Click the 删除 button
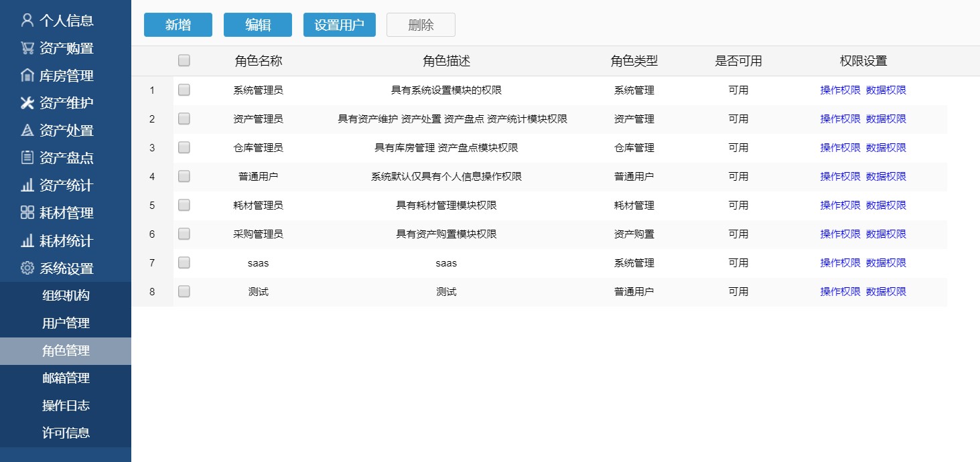The width and height of the screenshot is (980, 462). pos(421,25)
